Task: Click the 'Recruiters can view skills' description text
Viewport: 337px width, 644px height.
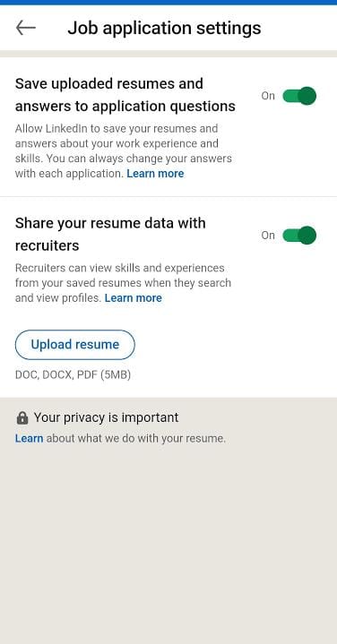Action: [x=123, y=282]
